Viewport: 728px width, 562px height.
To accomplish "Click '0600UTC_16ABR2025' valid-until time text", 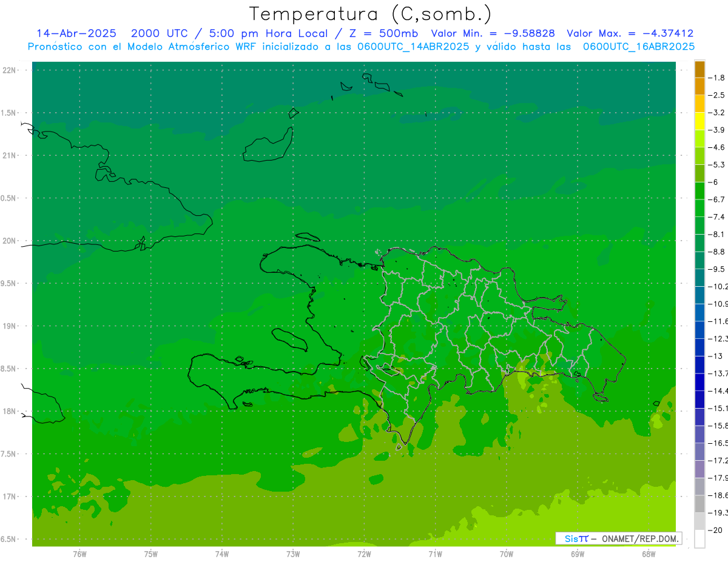I will click(x=638, y=46).
